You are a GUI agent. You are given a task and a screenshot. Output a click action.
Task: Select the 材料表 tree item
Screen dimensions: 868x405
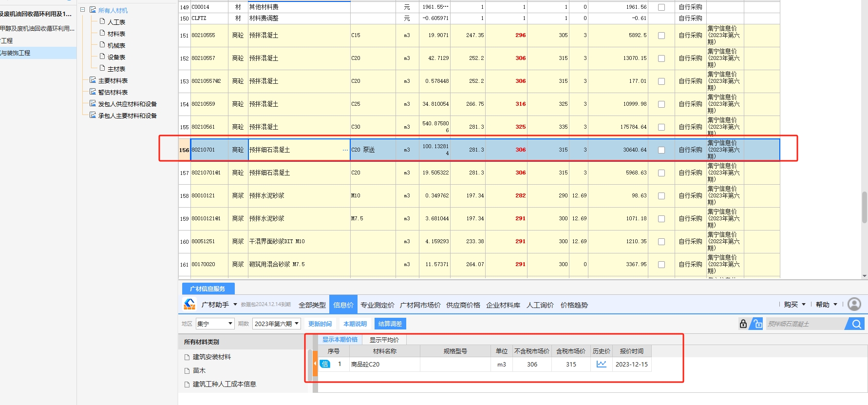[x=116, y=34]
